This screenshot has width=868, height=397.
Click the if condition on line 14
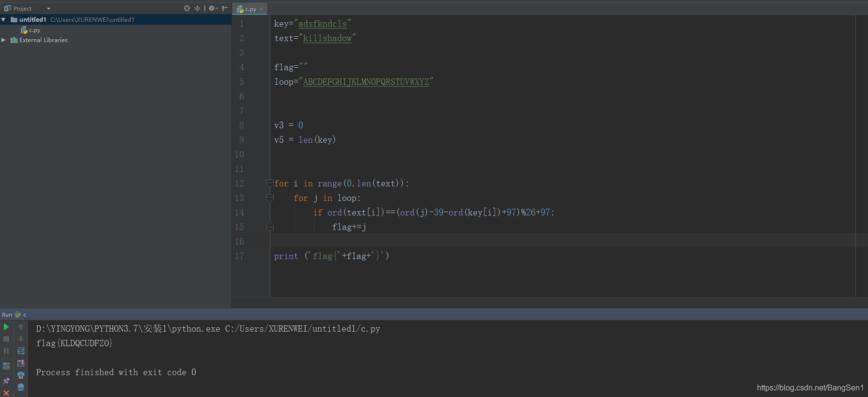(434, 213)
